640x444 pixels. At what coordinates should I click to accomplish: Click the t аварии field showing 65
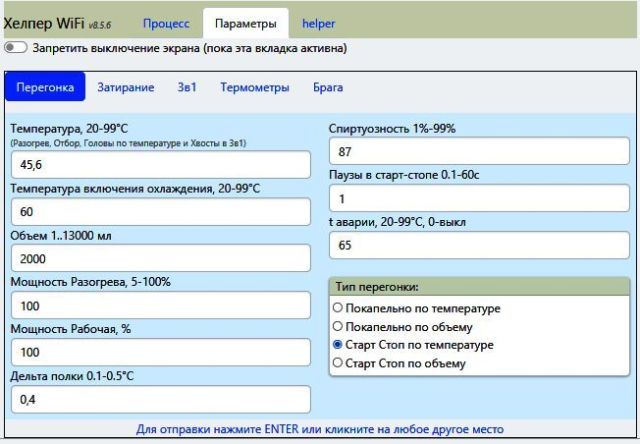[x=480, y=245]
